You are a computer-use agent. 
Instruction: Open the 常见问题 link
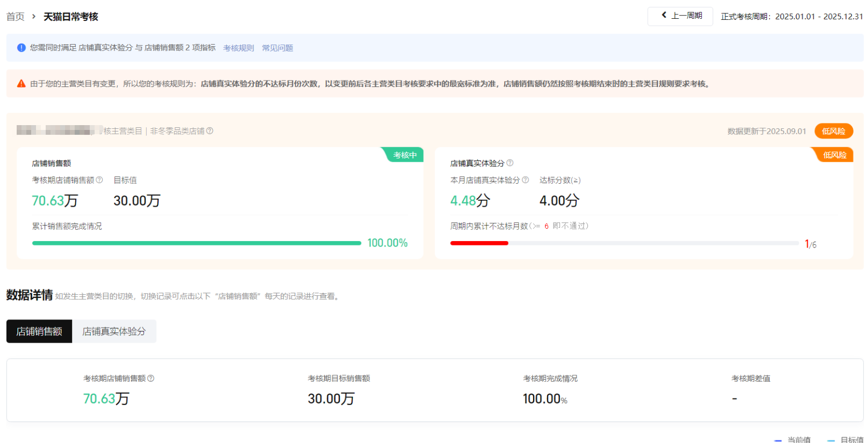[x=277, y=48]
